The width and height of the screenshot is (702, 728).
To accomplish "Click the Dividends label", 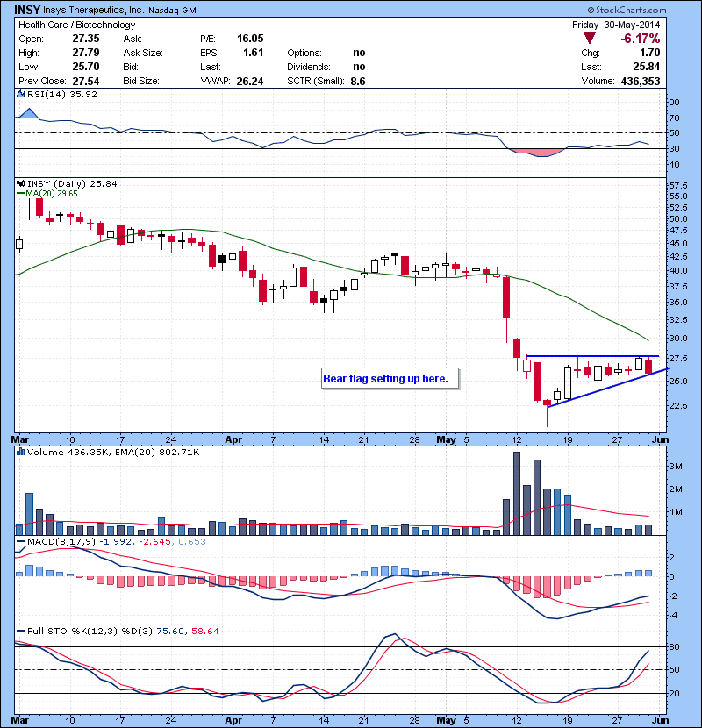I will click(x=309, y=67).
